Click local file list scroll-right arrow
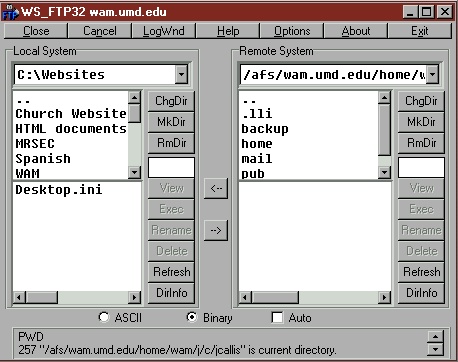 (x=134, y=297)
